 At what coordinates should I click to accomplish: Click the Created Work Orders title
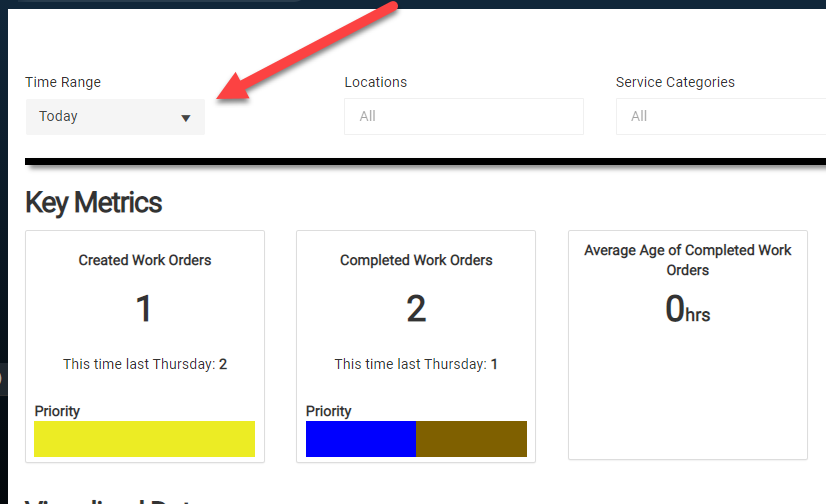[145, 260]
